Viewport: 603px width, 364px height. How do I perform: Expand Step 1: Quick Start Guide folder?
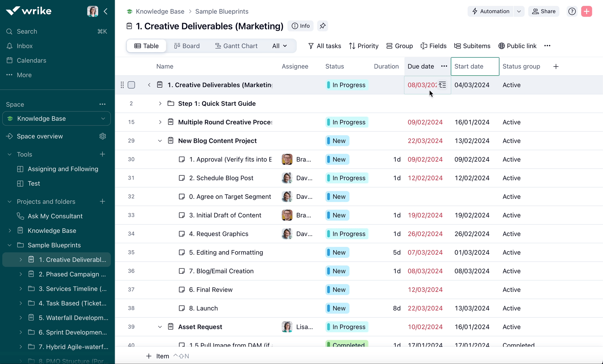tap(160, 104)
